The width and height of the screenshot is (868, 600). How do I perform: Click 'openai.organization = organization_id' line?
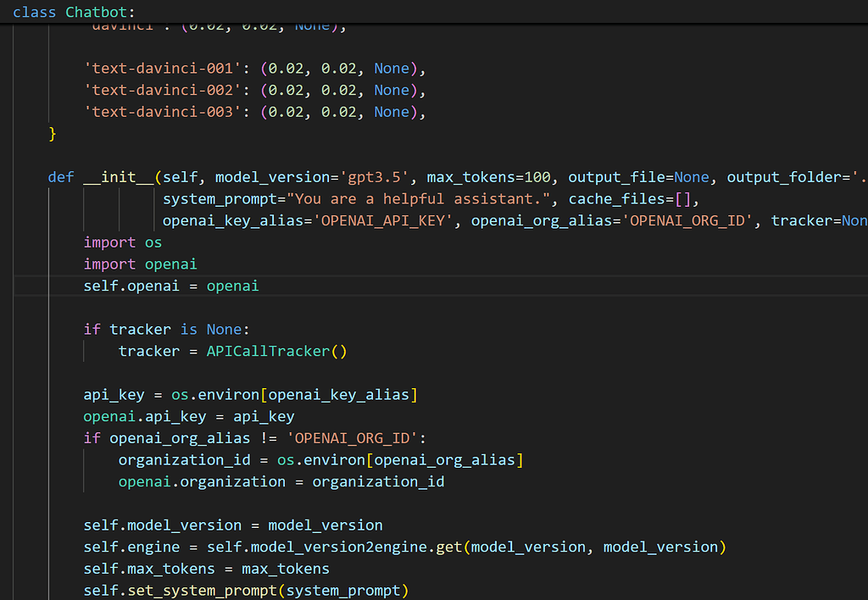click(x=281, y=481)
